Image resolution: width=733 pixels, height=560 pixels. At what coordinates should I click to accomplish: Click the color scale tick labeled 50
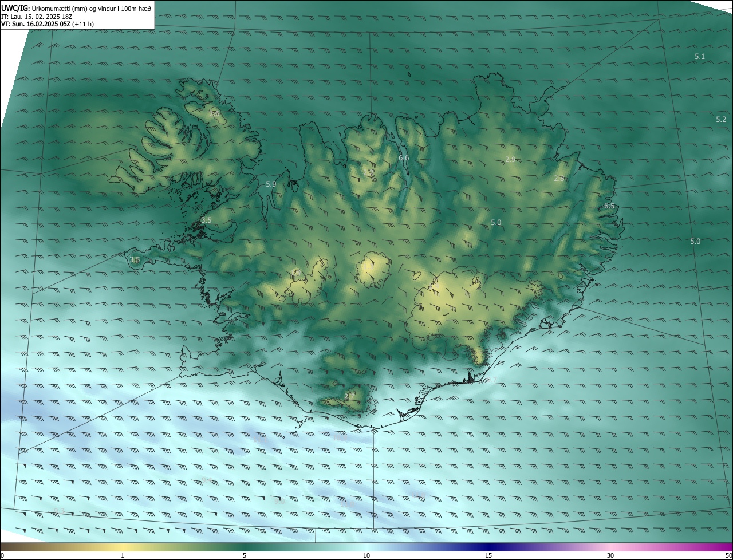pos(728,555)
